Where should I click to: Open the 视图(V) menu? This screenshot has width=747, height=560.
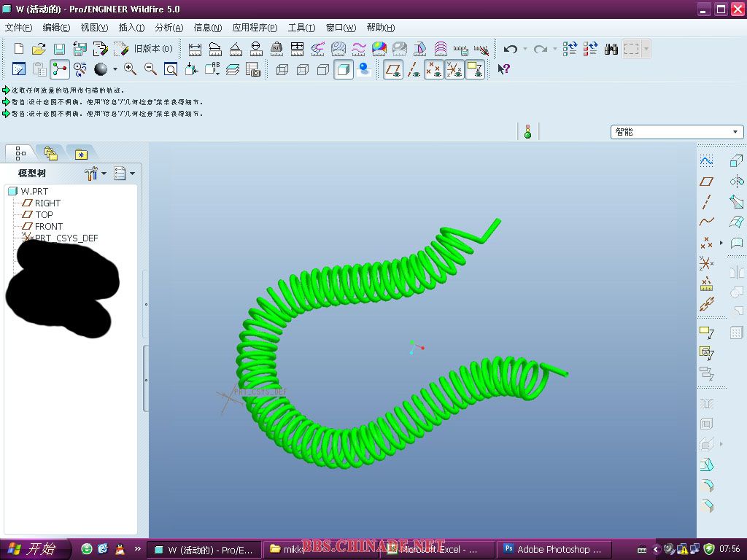(x=94, y=28)
